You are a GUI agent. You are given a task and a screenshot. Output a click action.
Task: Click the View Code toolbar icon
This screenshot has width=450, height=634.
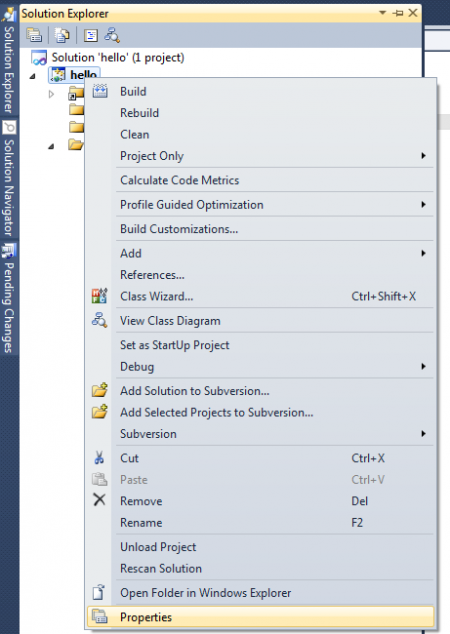91,35
